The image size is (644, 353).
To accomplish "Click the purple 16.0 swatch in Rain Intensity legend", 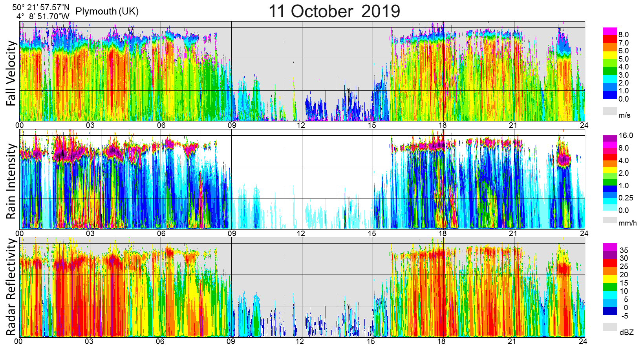I will coord(610,139).
